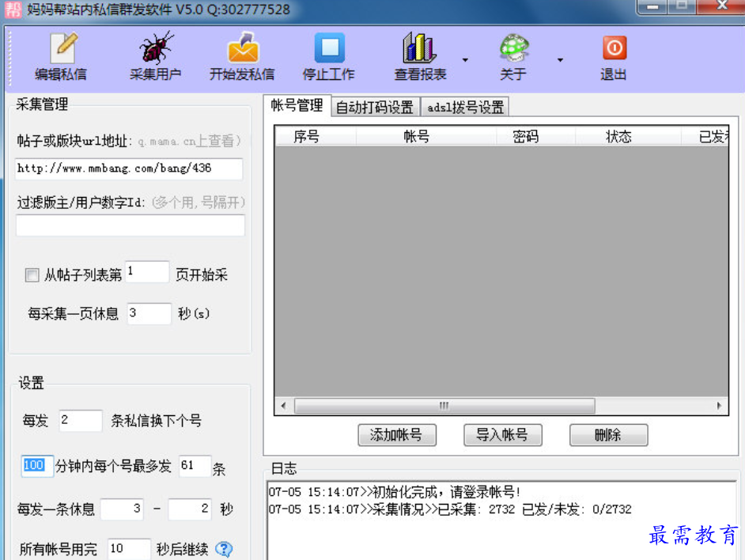Click the 开始发私信 envelope icon

(242, 48)
